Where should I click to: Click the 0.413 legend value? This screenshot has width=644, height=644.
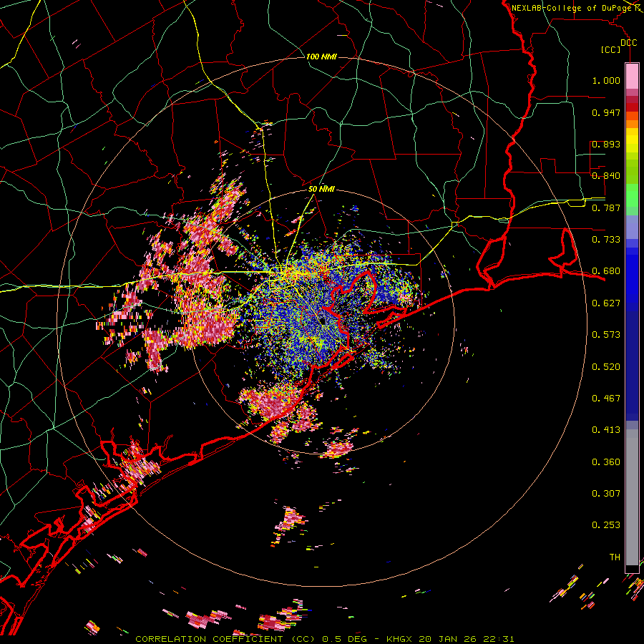point(606,430)
